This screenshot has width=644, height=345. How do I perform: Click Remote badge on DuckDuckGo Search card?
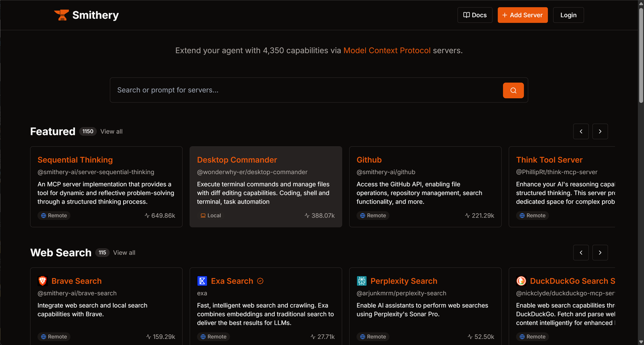pyautogui.click(x=532, y=336)
